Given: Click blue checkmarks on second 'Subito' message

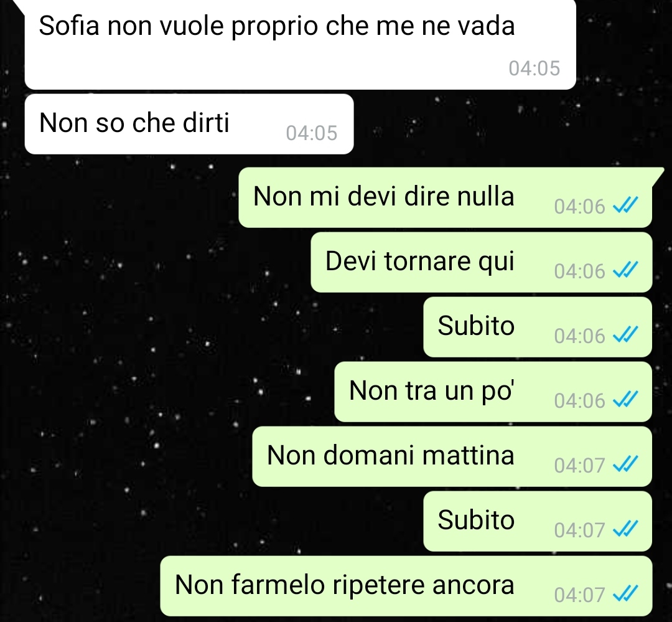Looking at the screenshot, I should (x=625, y=529).
